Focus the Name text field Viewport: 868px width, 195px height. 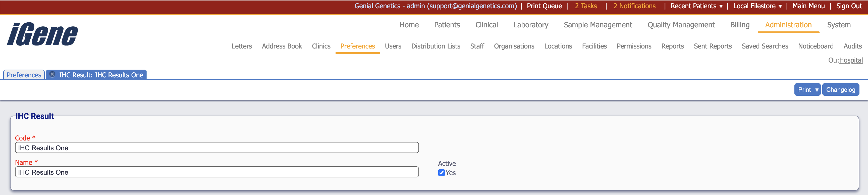(x=217, y=172)
